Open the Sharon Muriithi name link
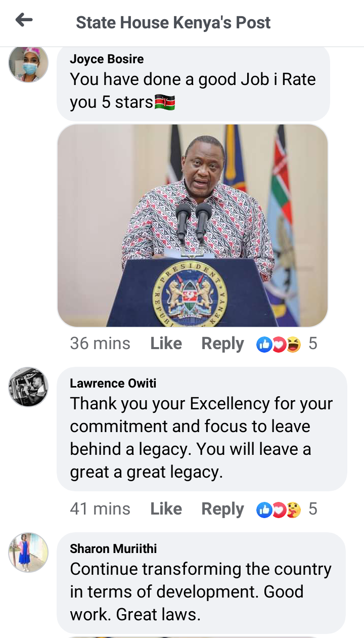The width and height of the screenshot is (364, 638). [x=113, y=549]
